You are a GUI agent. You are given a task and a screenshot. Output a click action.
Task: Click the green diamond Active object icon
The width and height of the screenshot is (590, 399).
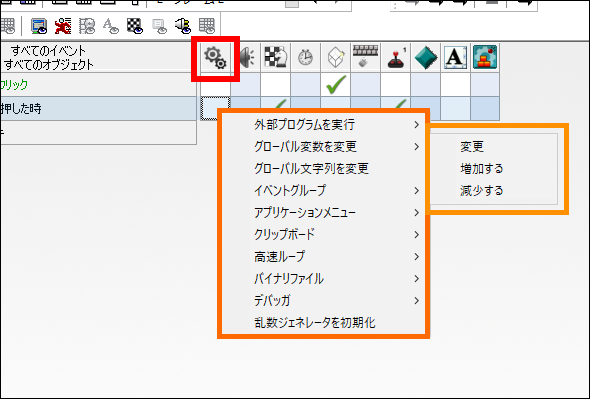(426, 58)
